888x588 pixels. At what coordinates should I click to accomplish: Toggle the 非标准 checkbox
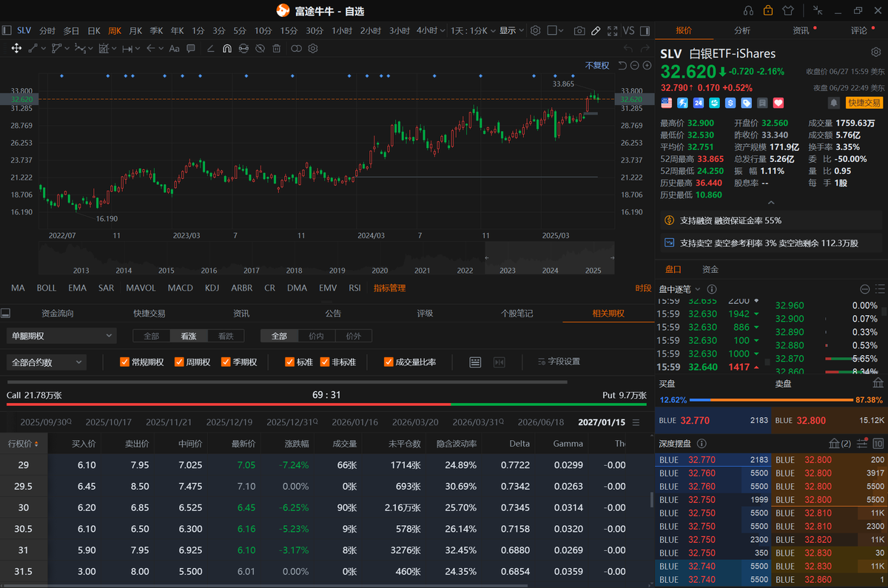pyautogui.click(x=325, y=362)
